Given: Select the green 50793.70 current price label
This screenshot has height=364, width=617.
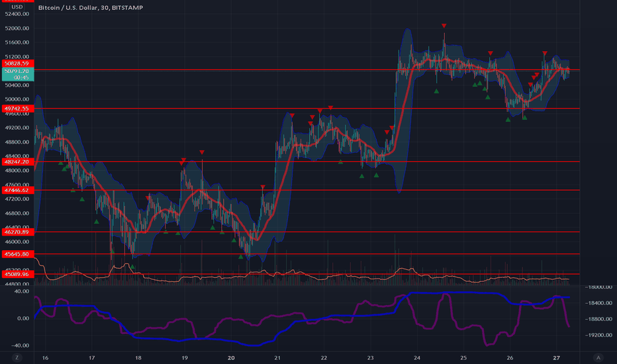Looking at the screenshot, I should pyautogui.click(x=18, y=74).
